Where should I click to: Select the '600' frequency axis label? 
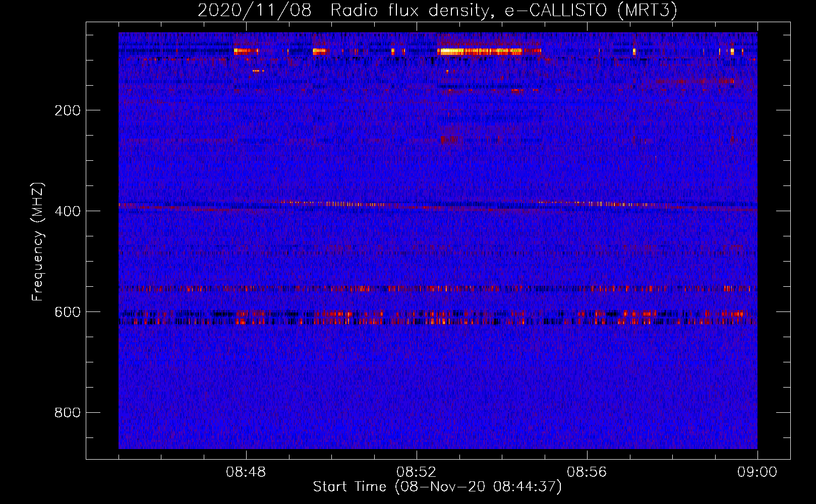pyautogui.click(x=68, y=312)
